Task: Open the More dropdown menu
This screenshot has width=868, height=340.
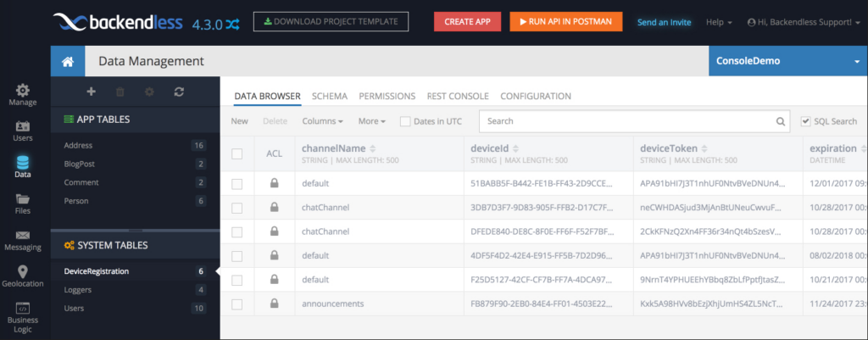Action: (x=371, y=121)
